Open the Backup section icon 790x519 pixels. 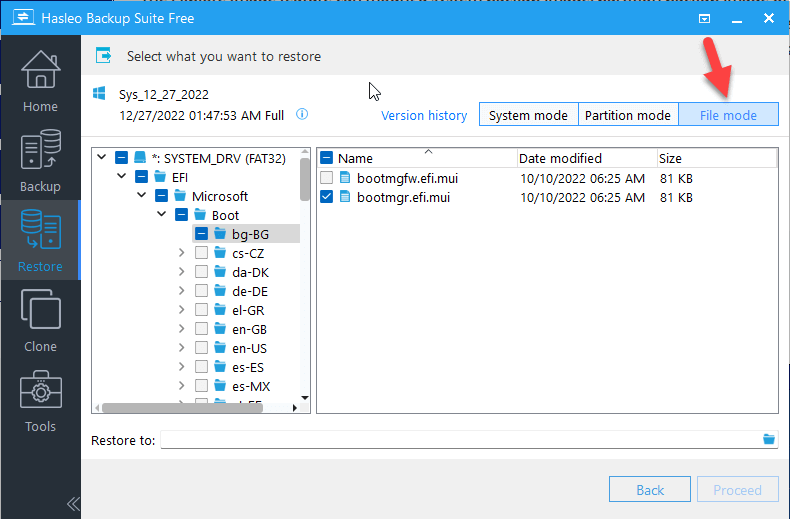(x=40, y=160)
